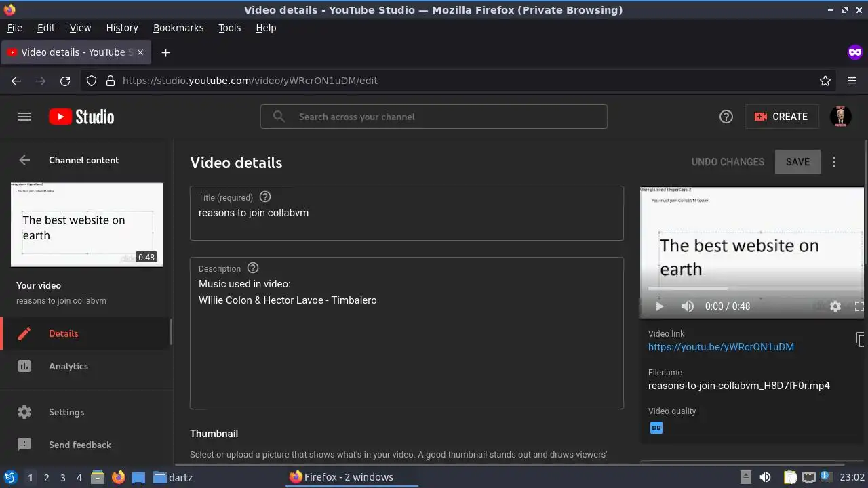Select the Details pencil icon in sidebar
The height and width of the screenshot is (488, 868).
click(24, 333)
